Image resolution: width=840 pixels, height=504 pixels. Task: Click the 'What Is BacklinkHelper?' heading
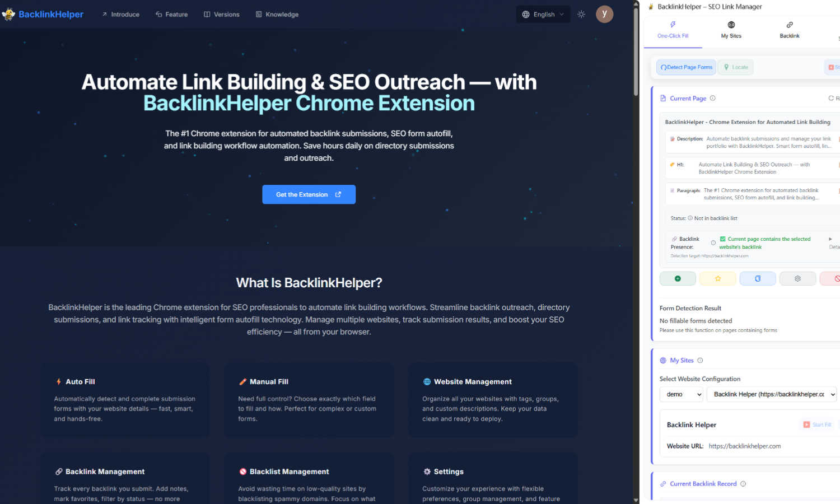click(309, 283)
